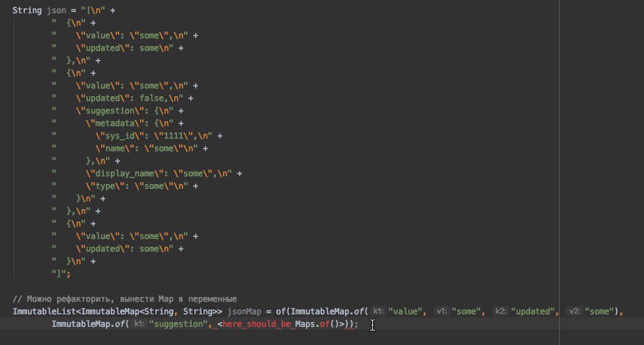Click the '\"display_name\": \"some\"' line
The height and width of the screenshot is (345, 644).
(146, 174)
